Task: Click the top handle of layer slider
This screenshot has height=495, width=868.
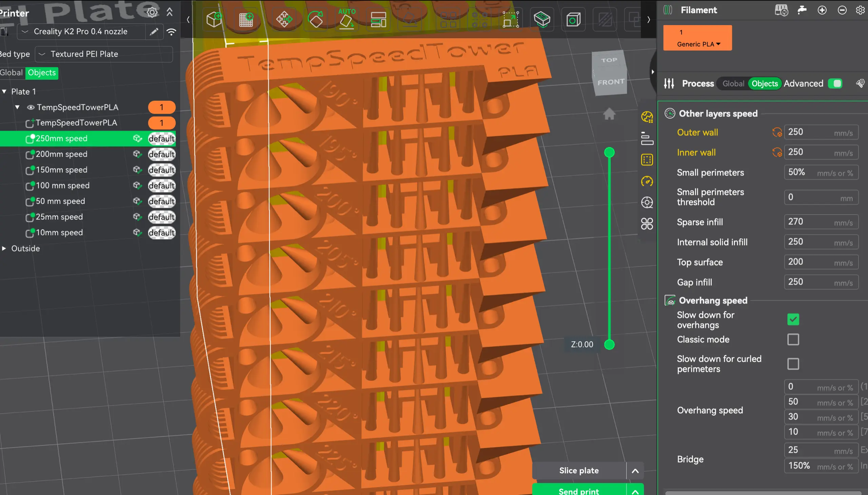Action: 609,152
